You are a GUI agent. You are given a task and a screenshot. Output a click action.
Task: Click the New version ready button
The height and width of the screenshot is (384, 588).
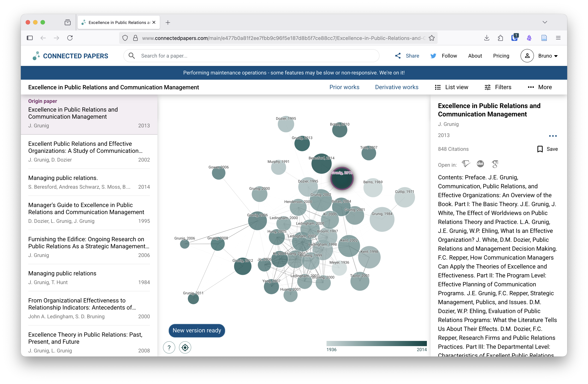197,331
